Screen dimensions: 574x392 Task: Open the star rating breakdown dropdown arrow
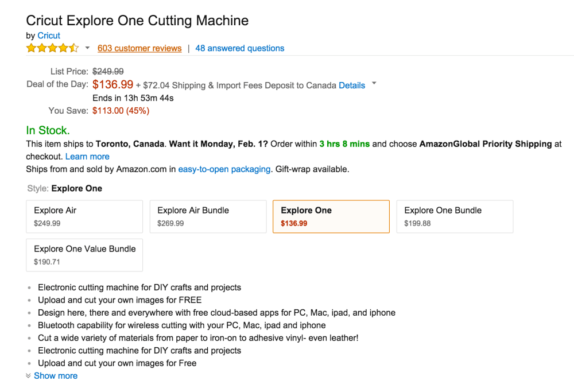pos(87,48)
